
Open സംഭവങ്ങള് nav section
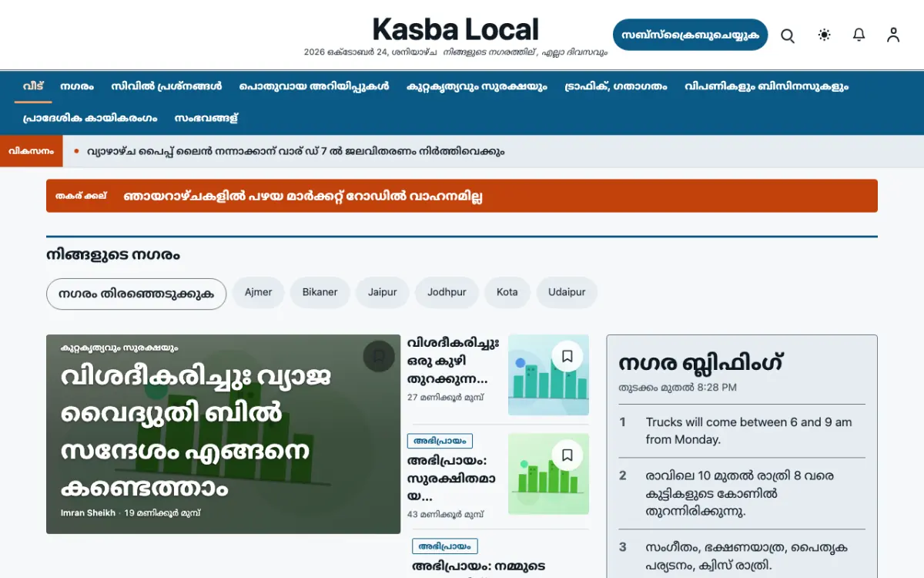coord(206,118)
